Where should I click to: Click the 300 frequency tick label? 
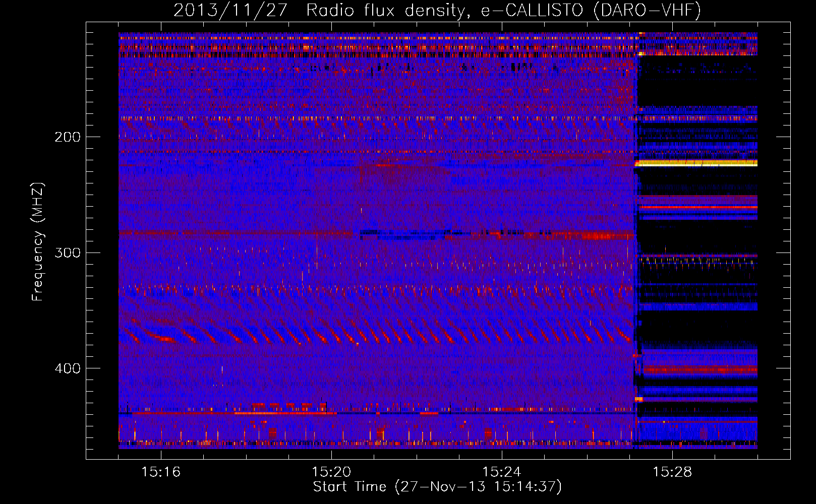tap(67, 253)
